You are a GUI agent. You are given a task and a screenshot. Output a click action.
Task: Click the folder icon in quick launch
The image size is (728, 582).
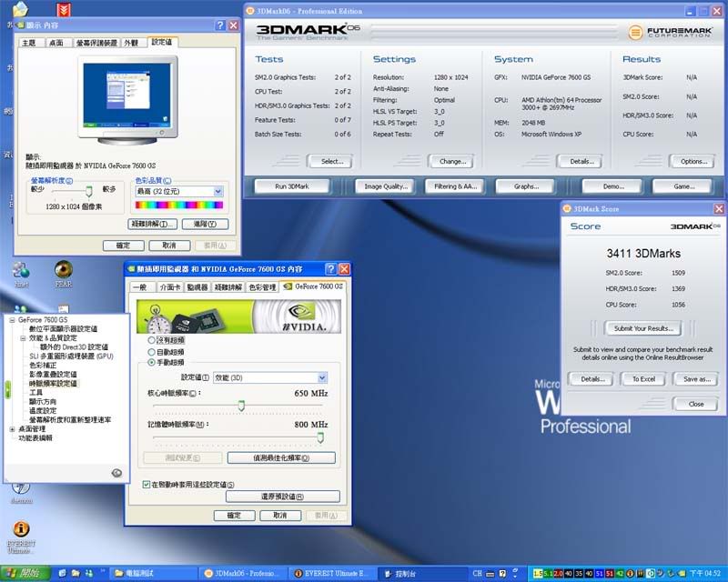[76, 573]
